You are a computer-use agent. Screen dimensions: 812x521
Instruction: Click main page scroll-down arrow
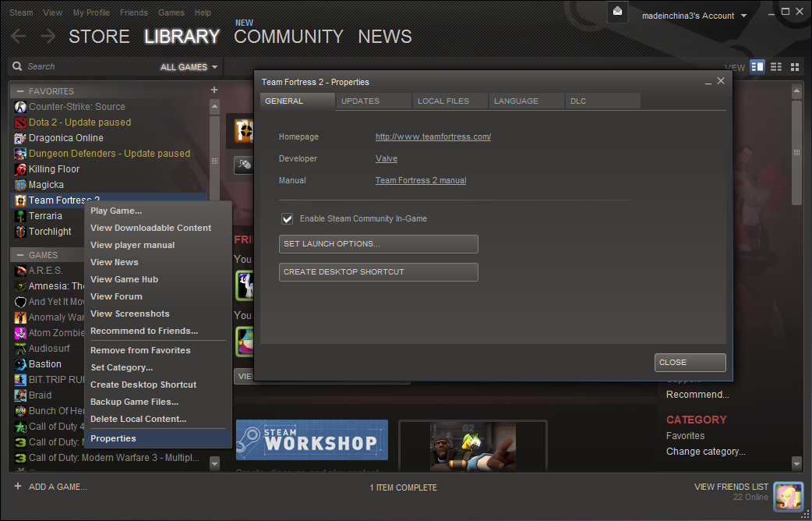797,463
